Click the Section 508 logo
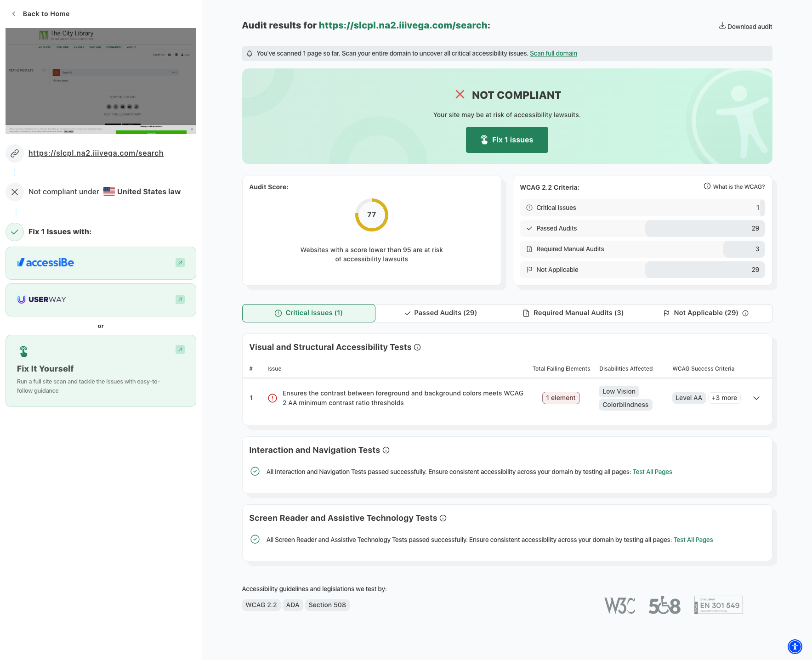This screenshot has width=812, height=660. (x=664, y=605)
